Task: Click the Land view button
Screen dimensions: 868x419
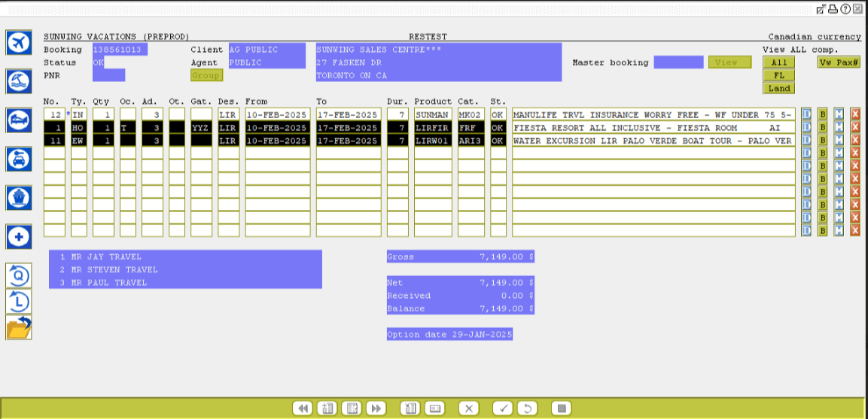Action: pos(778,88)
